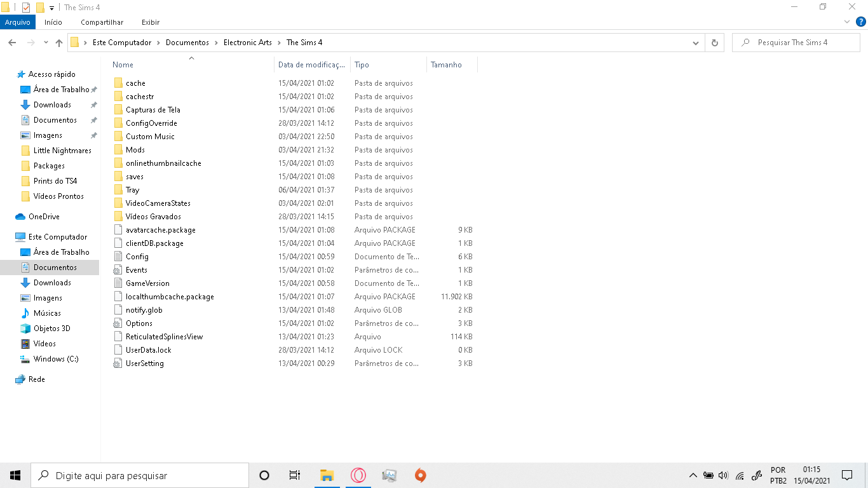Expand the Documentos breadcrumb chevron
This screenshot has height=488, width=868.
216,43
